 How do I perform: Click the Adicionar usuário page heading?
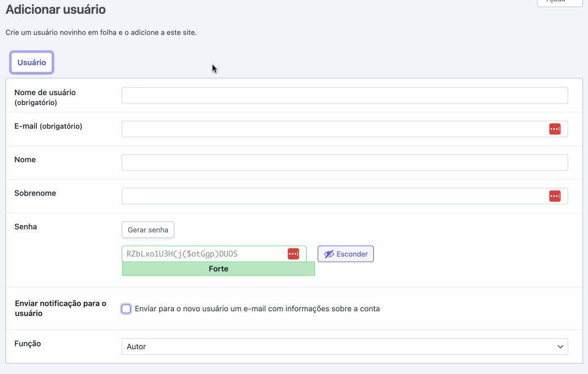[x=56, y=9]
